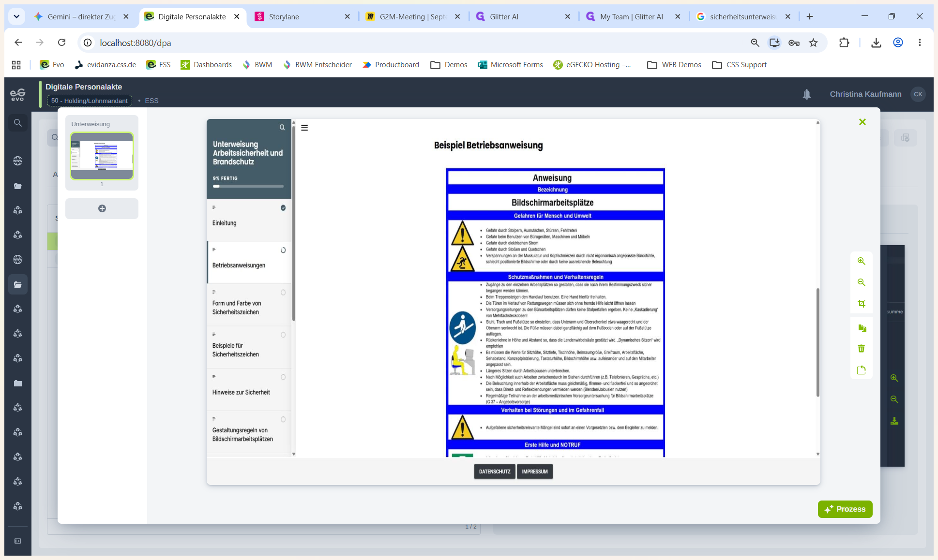
Task: Select the crop tool in document toolbar
Action: 861,304
